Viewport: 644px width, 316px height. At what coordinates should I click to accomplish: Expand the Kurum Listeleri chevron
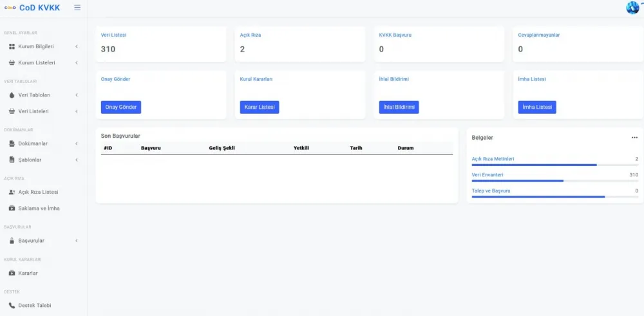(x=77, y=63)
